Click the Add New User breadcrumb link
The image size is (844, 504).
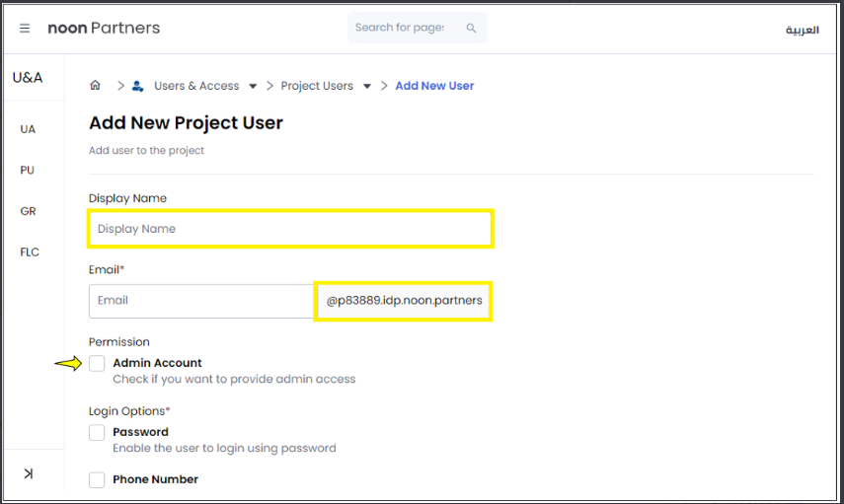point(434,86)
